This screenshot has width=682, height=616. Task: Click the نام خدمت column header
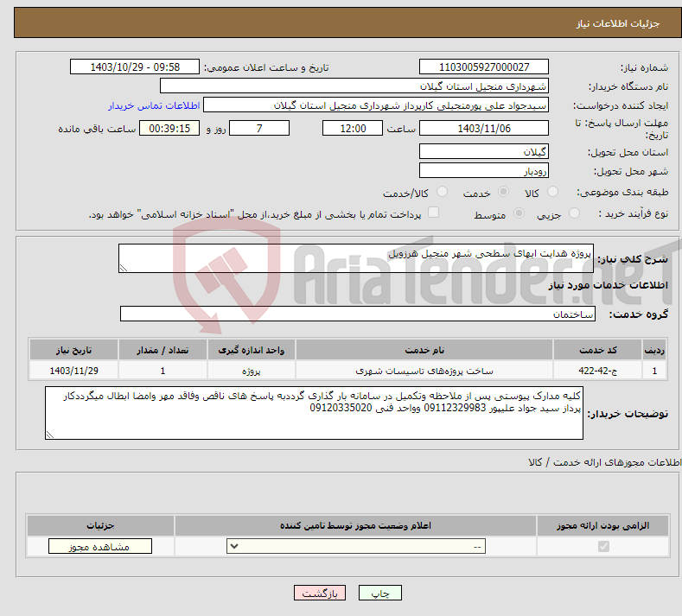click(424, 350)
